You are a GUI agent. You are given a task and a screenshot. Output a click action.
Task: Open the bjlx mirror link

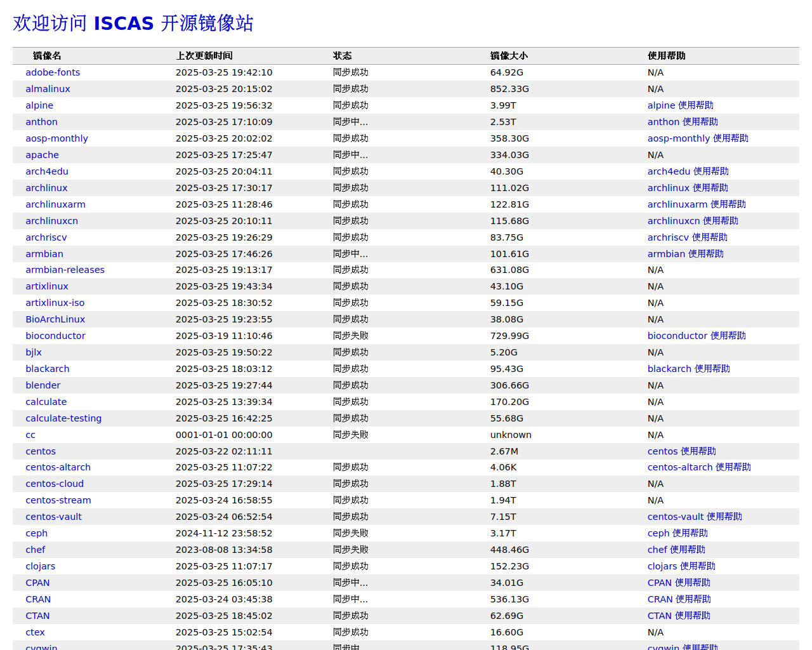(x=34, y=352)
